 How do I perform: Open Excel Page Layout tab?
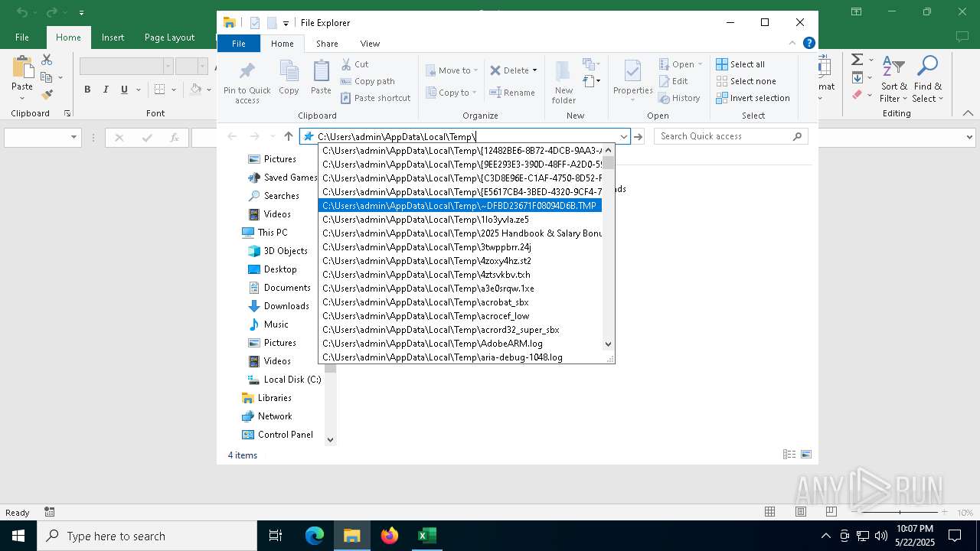[169, 37]
